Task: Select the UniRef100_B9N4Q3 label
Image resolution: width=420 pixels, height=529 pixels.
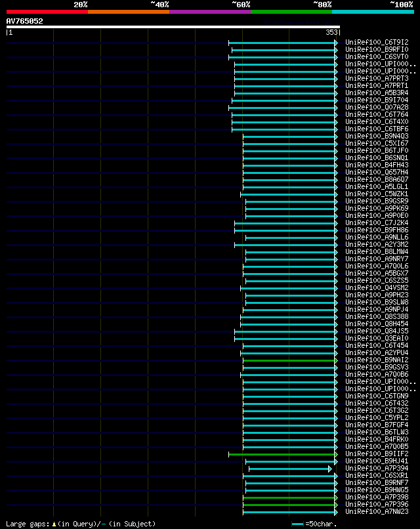Action: 377,137
